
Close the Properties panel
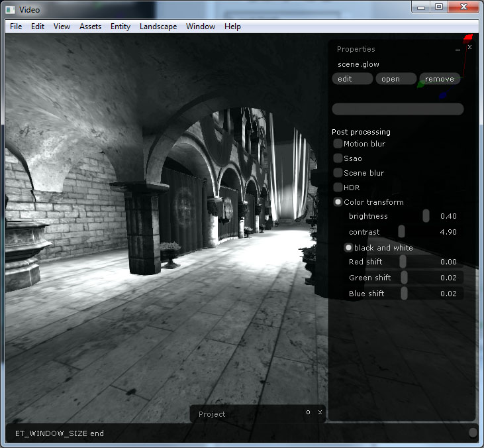point(470,47)
